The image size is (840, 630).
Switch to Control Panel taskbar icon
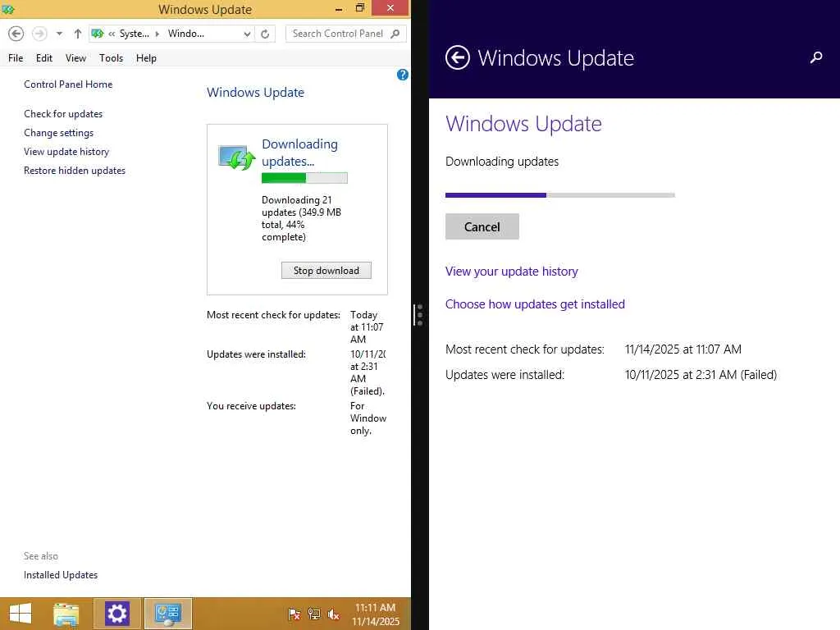(x=168, y=614)
